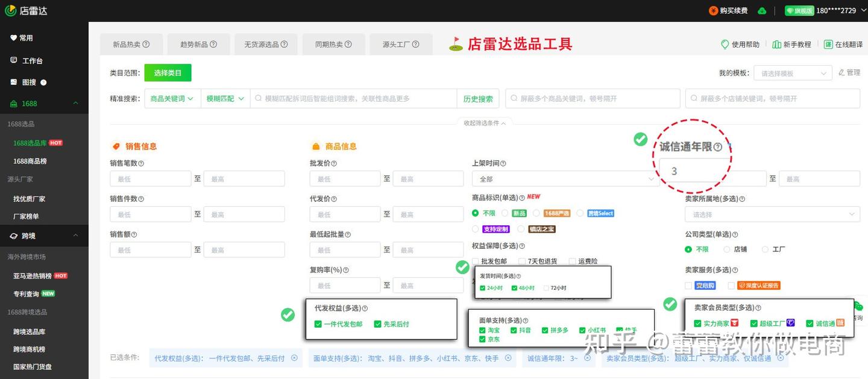Select 新品 under 商品标识
This screenshot has width=868, height=379.
[x=505, y=213]
